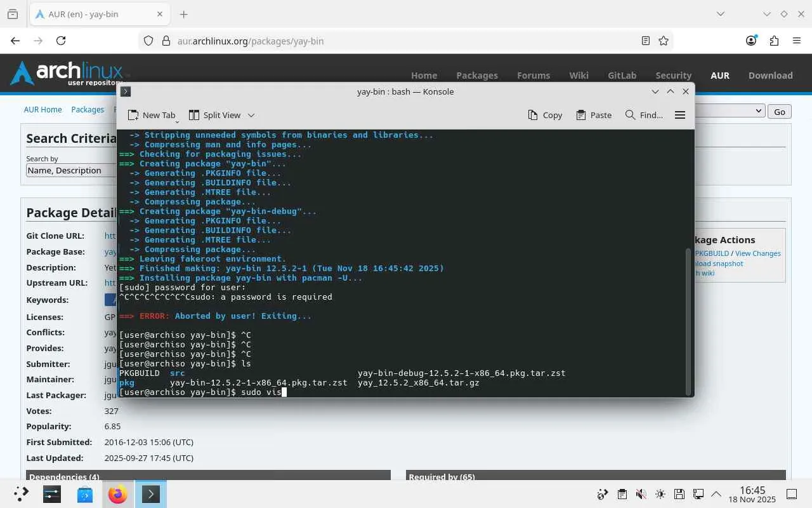Click the Last Updated date 2025-09-27 17:45 (UTC)
The image size is (812, 508).
click(x=149, y=458)
